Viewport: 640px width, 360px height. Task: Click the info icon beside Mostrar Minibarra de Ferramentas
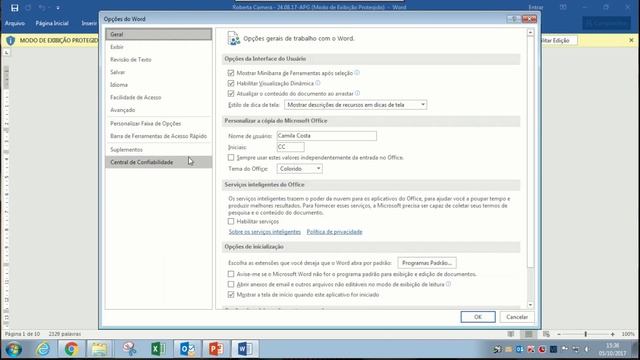tap(357, 73)
